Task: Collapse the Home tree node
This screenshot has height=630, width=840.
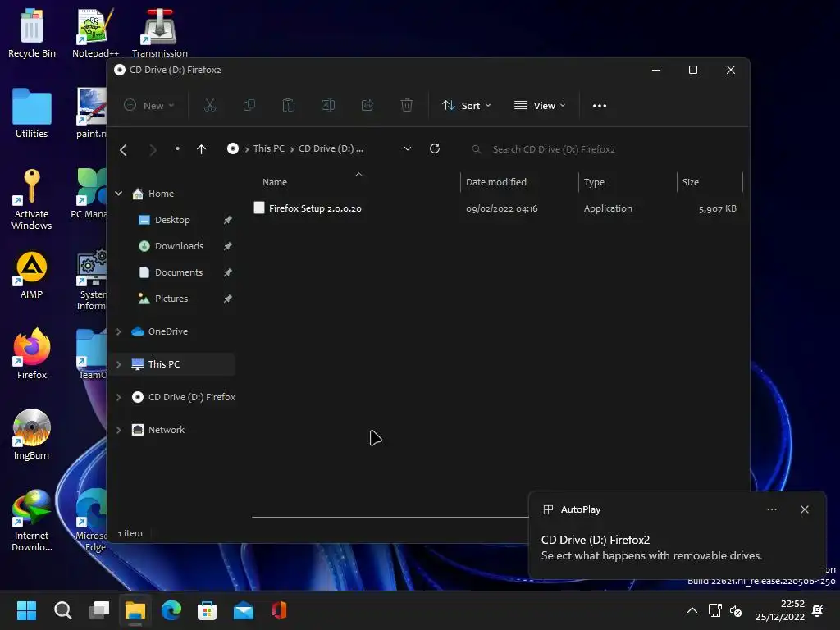Action: pyautogui.click(x=118, y=194)
